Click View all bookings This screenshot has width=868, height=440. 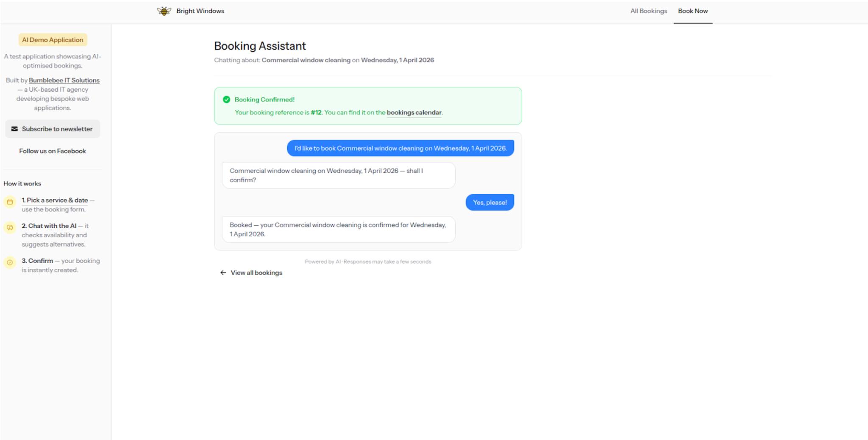pos(256,273)
